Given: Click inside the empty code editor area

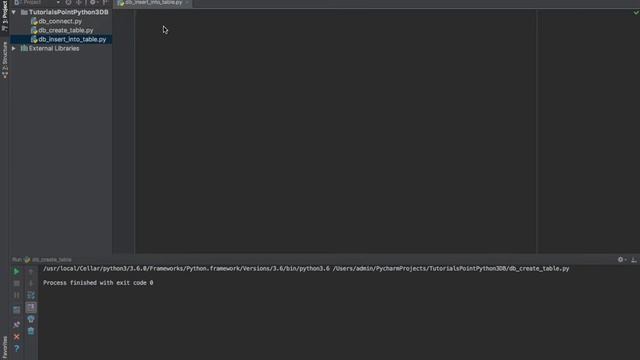Looking at the screenshot, I should (335, 131).
